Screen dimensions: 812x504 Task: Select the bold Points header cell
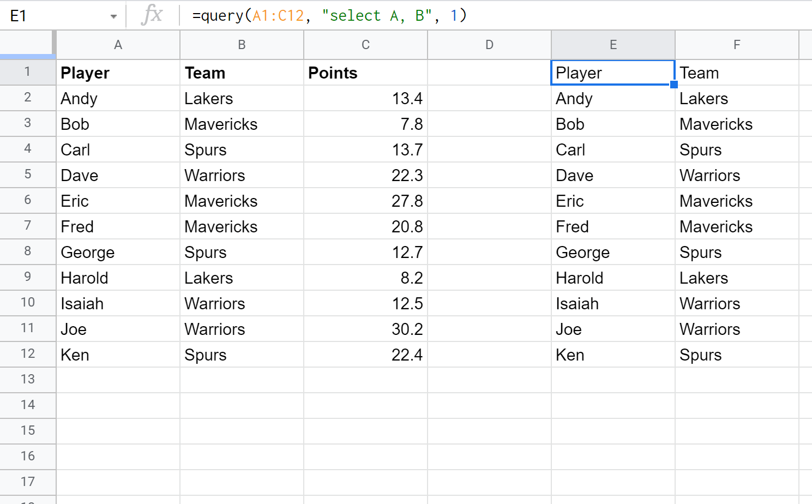point(365,73)
